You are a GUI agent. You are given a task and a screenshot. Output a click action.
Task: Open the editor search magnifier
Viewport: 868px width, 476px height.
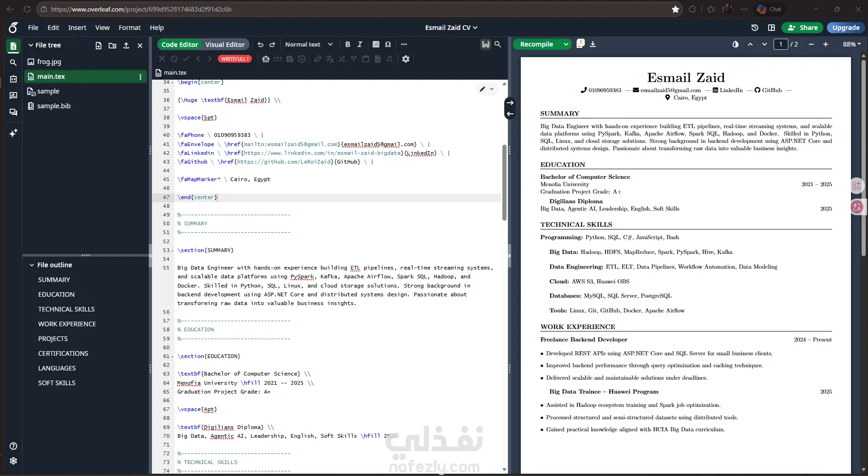click(x=498, y=44)
